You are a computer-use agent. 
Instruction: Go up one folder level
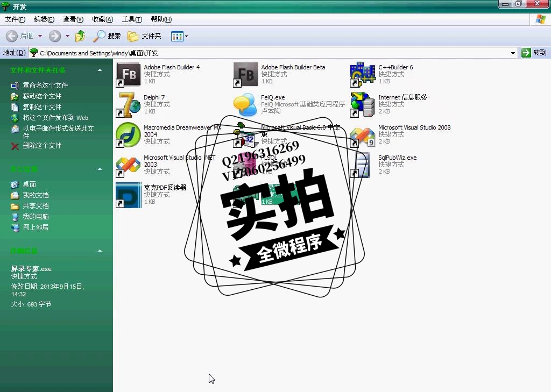pos(80,36)
